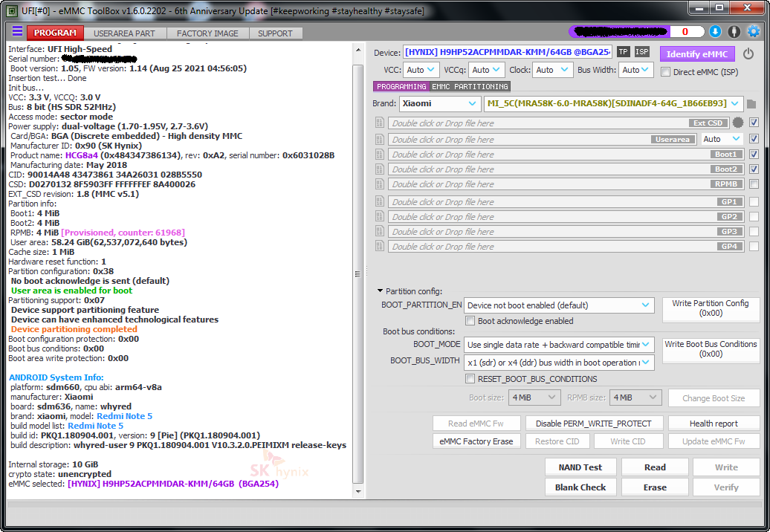
Task: Click the binary file icon of GP4 row
Action: click(x=380, y=247)
